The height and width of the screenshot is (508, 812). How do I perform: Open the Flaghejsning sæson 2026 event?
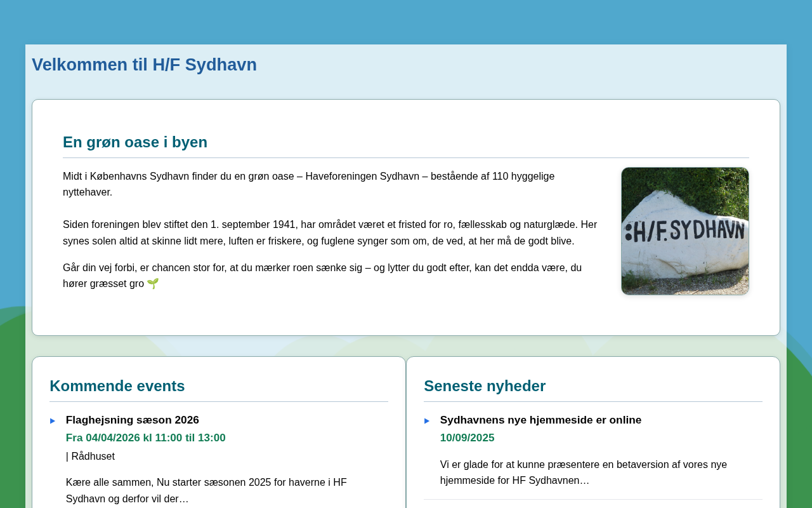tap(133, 420)
